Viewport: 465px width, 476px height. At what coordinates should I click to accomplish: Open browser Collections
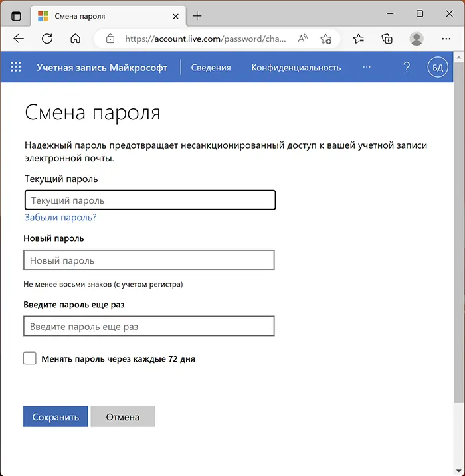point(387,39)
